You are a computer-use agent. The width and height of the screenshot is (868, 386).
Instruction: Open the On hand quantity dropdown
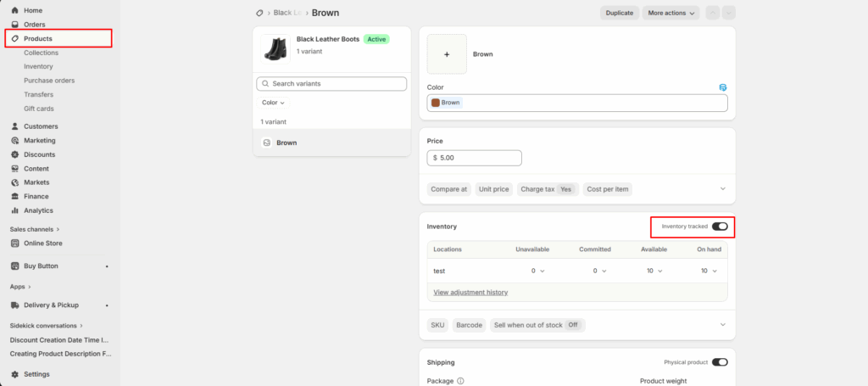pyautogui.click(x=709, y=271)
